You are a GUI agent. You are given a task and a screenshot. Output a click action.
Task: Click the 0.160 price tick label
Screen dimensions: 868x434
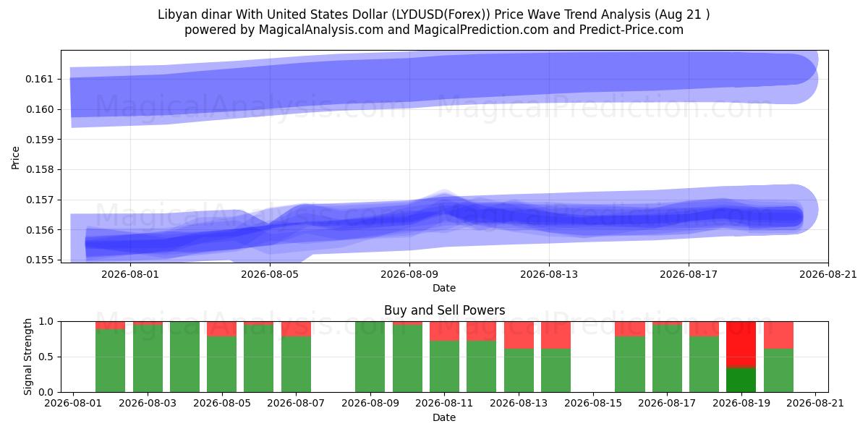pyautogui.click(x=41, y=109)
